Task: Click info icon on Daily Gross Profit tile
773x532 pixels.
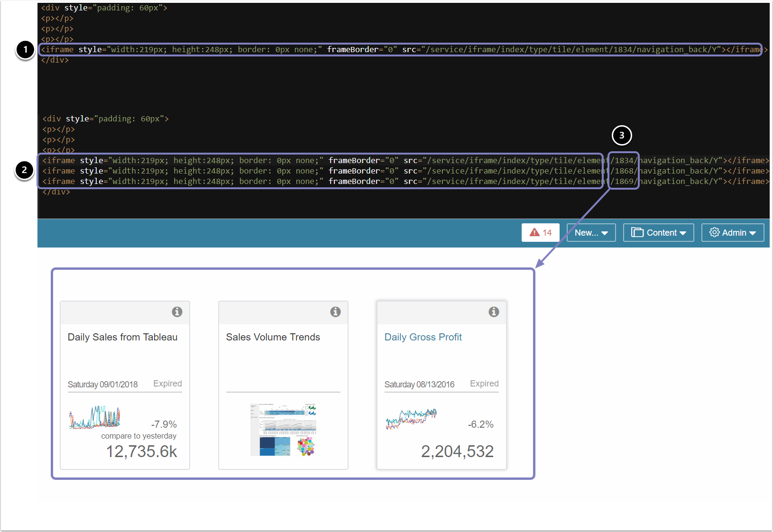Action: [494, 312]
